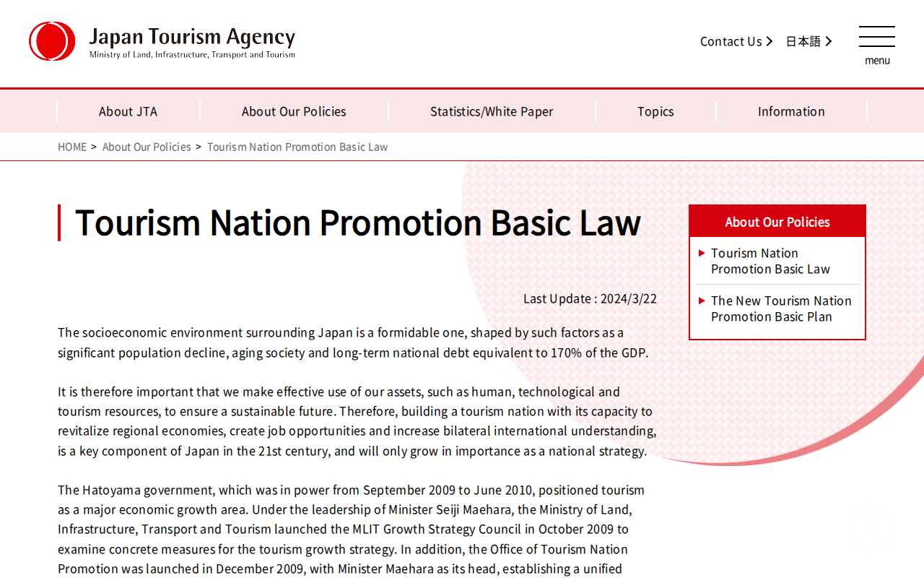Click the paragraph starting 'The socioeconomic environment'
This screenshot has width=924, height=578.
click(354, 342)
